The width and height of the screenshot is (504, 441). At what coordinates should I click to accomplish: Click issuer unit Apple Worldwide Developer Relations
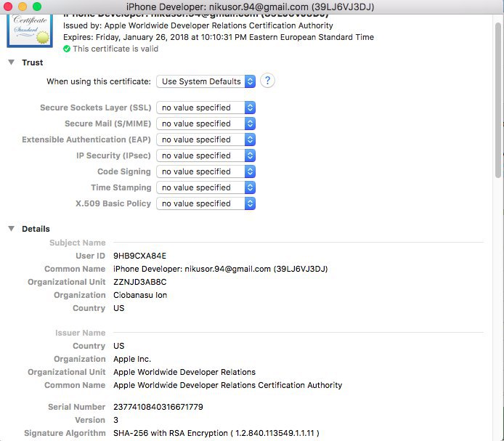point(184,372)
